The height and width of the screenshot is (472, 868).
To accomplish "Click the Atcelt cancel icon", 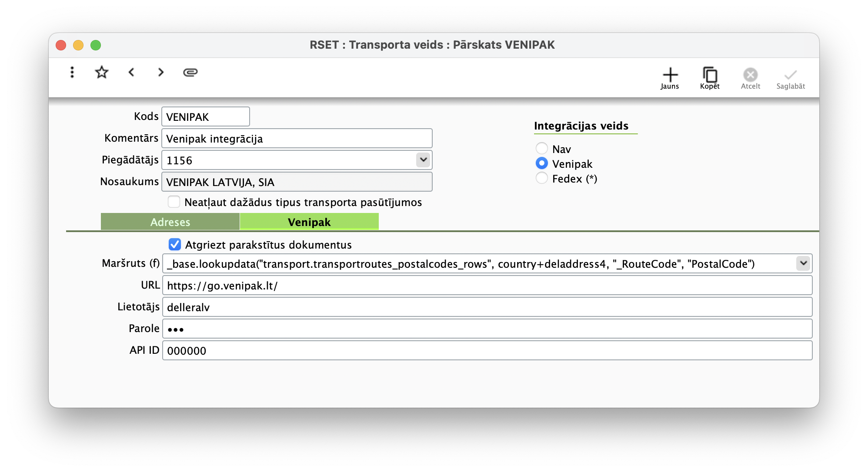I will tap(750, 78).
